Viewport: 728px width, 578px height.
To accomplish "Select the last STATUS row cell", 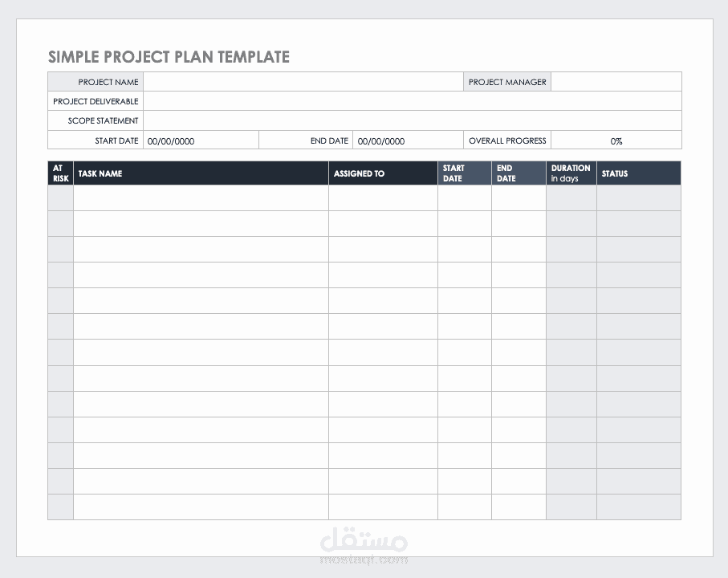I will (638, 507).
